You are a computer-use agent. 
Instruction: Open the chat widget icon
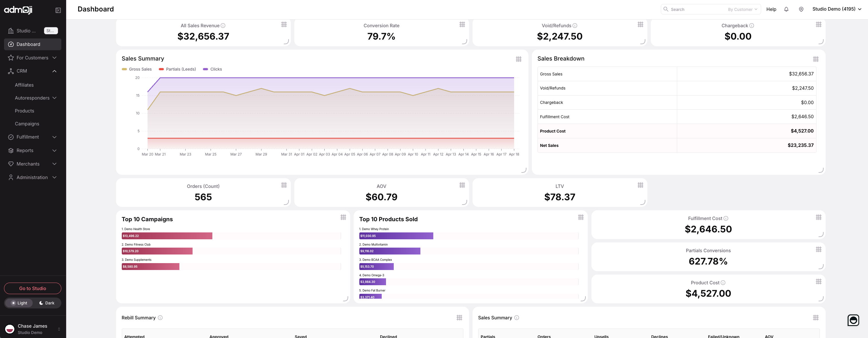click(x=853, y=320)
